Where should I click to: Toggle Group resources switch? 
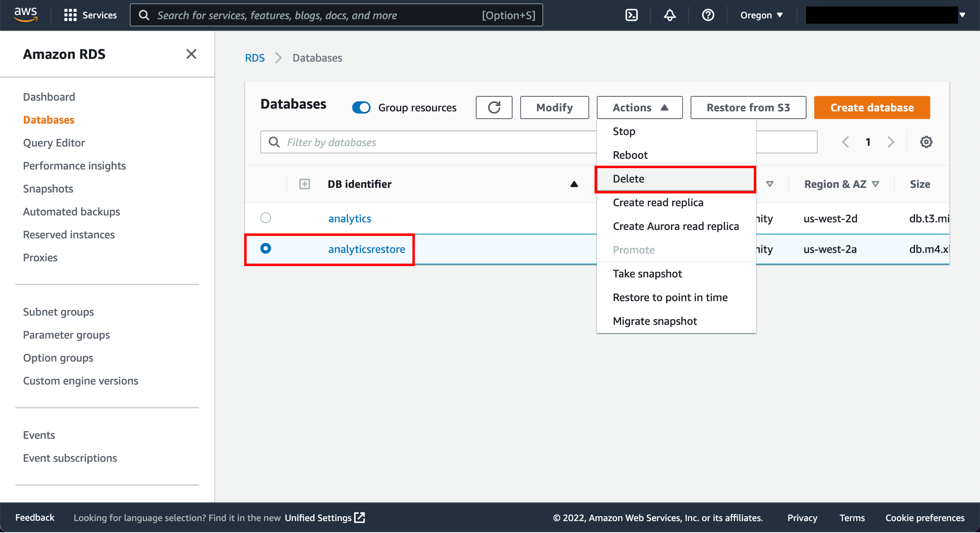pos(361,107)
